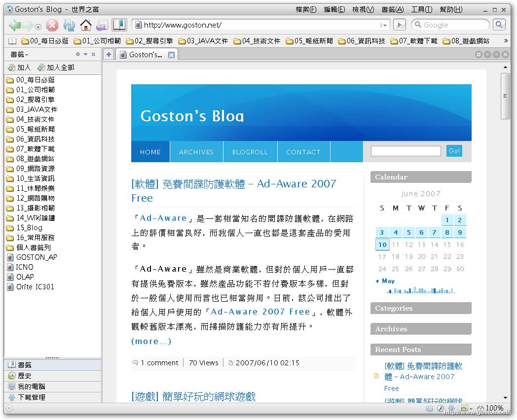The image size is (517, 420).
Task: Click the gear icon in sidebar header
Action: [78, 54]
